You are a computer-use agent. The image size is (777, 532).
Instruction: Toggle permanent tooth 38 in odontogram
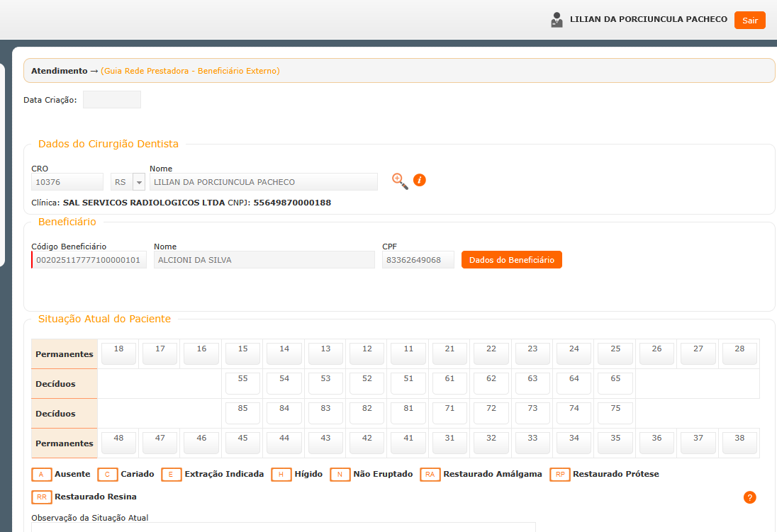(739, 443)
